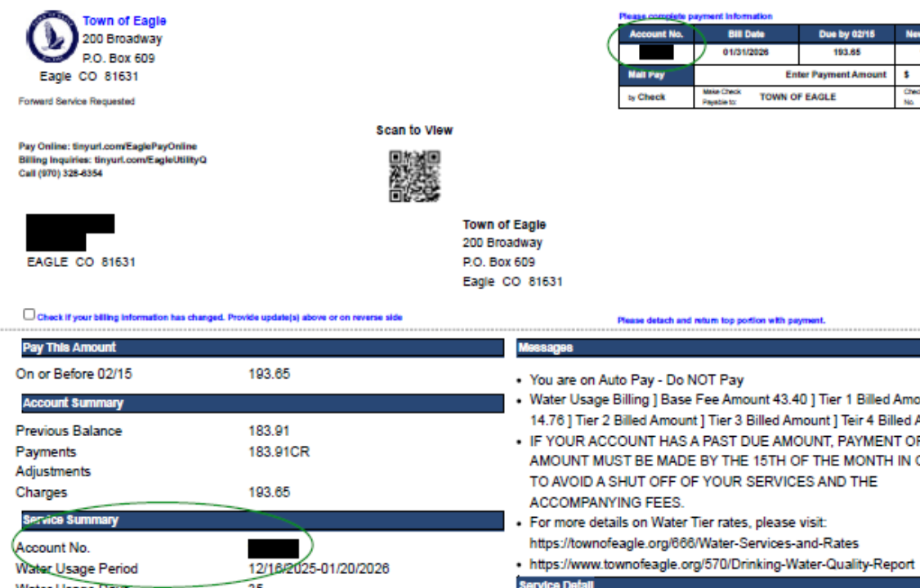920x588 pixels.
Task: Click the Previous Balance value 183.91
Action: tap(270, 431)
